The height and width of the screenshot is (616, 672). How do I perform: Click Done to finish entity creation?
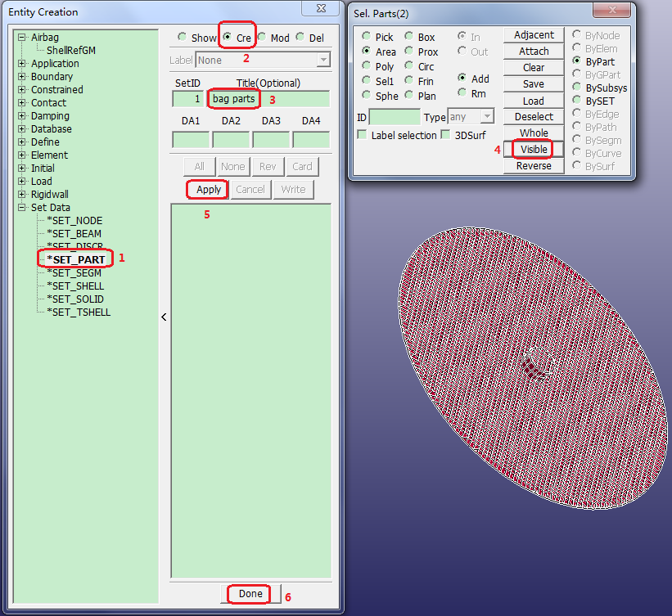click(250, 594)
